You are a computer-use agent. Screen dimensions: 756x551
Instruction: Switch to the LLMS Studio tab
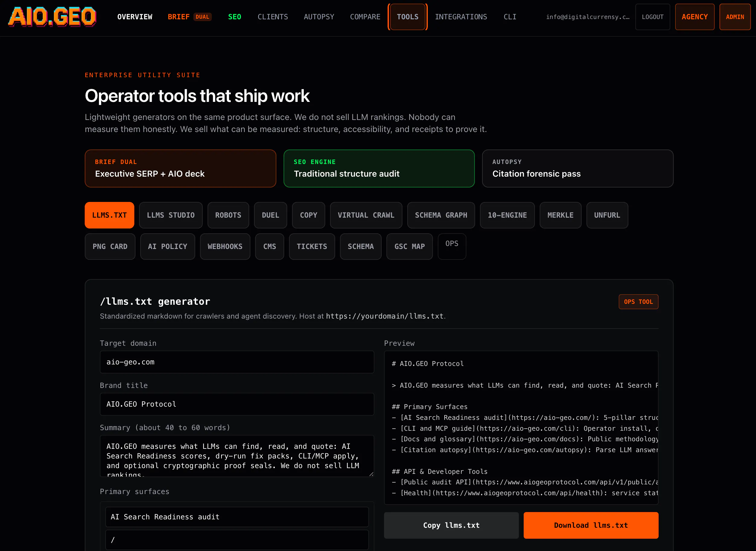pos(170,215)
